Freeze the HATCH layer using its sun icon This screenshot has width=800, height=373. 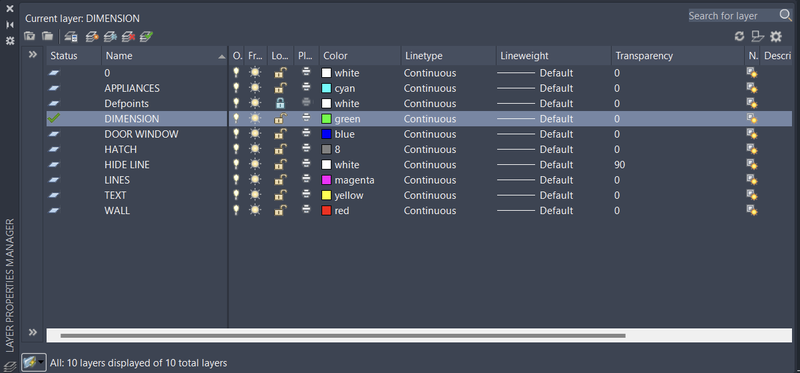click(255, 150)
